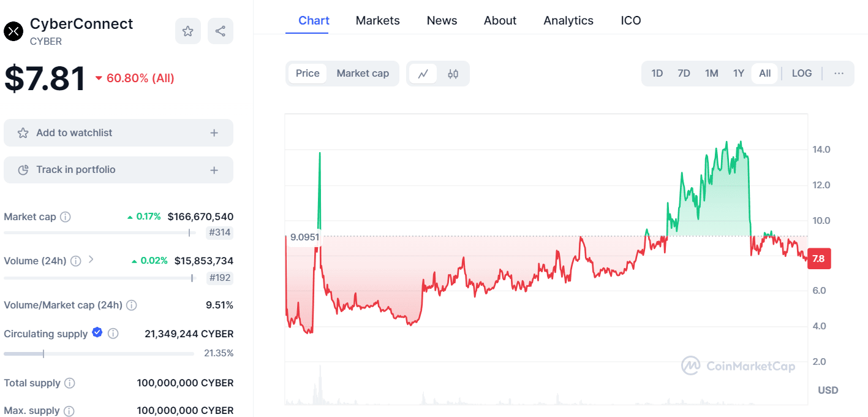Click Circulating supply info icon
Viewport: 868px width, 417px height.
(x=113, y=334)
